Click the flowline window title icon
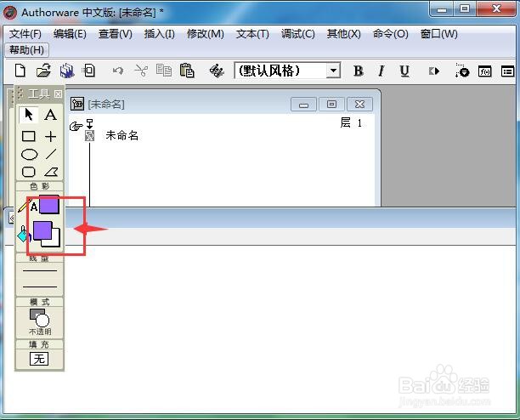 77,105
